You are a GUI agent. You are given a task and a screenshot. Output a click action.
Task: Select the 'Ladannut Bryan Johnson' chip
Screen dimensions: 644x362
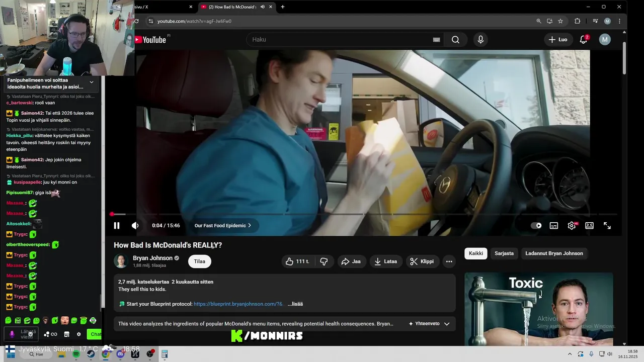click(x=554, y=253)
